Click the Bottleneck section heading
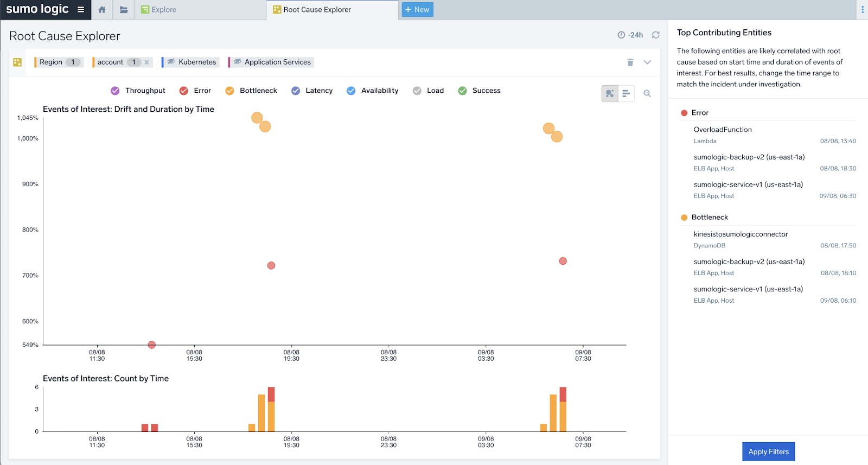Screen dimensions: 868x465 click(710, 217)
